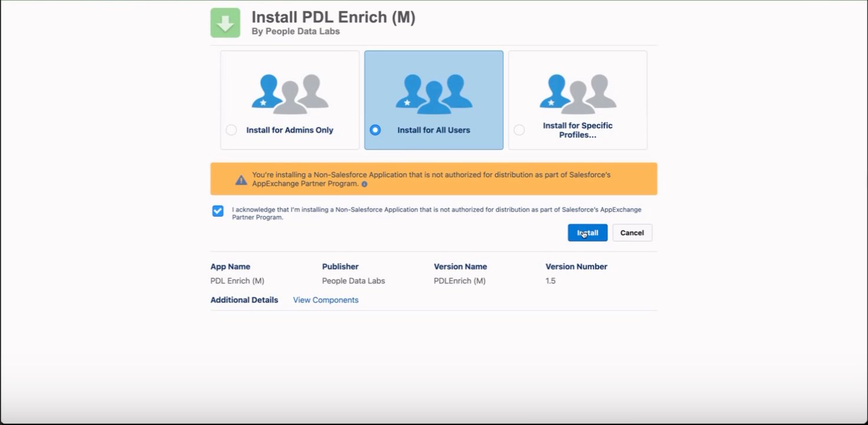
Task: Click the Version Name column header
Action: pyautogui.click(x=460, y=266)
